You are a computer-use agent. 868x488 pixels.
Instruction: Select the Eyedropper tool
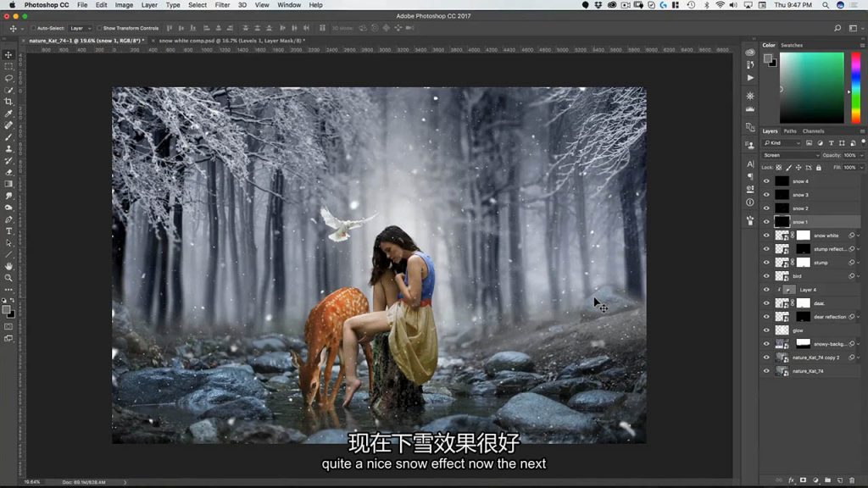8,114
